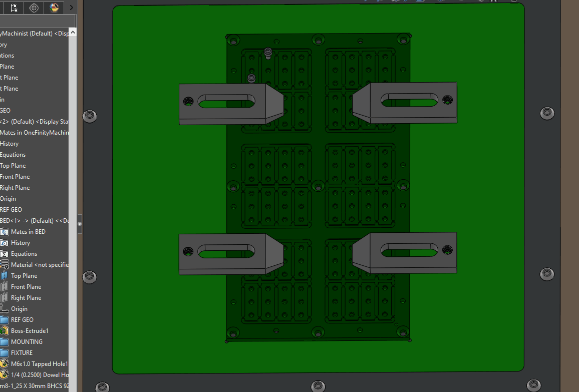
Task: Click the M6x1.0 Tapped Hole1 feature icon
Action: (x=4, y=363)
